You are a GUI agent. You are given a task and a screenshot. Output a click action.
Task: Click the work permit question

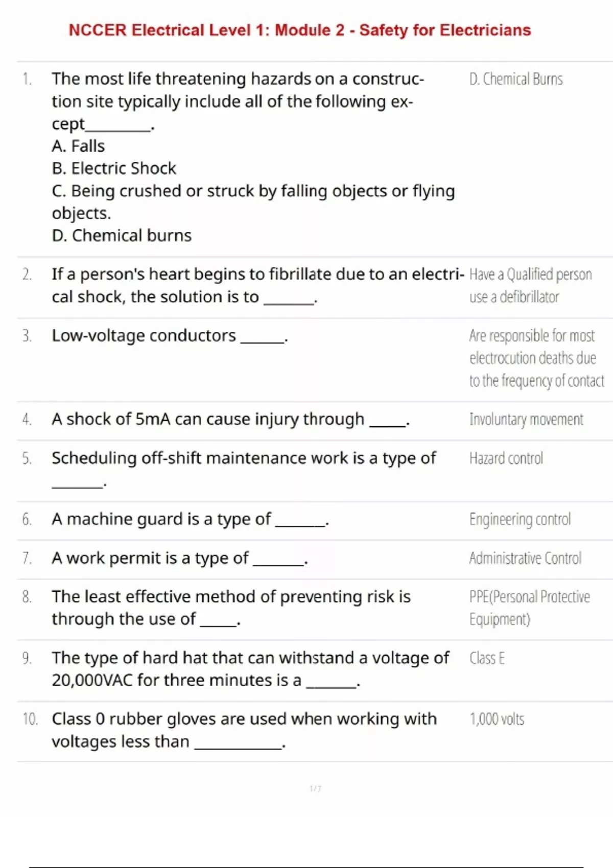point(150,558)
